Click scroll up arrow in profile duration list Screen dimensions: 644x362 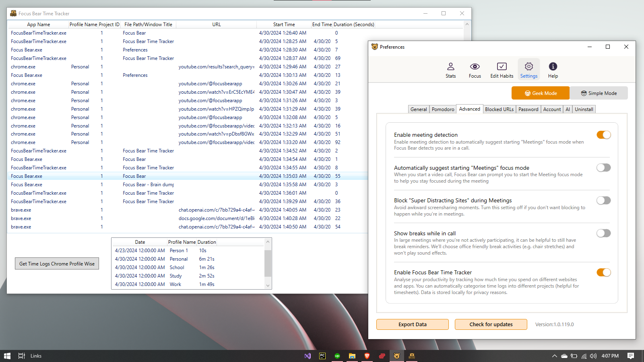268,242
